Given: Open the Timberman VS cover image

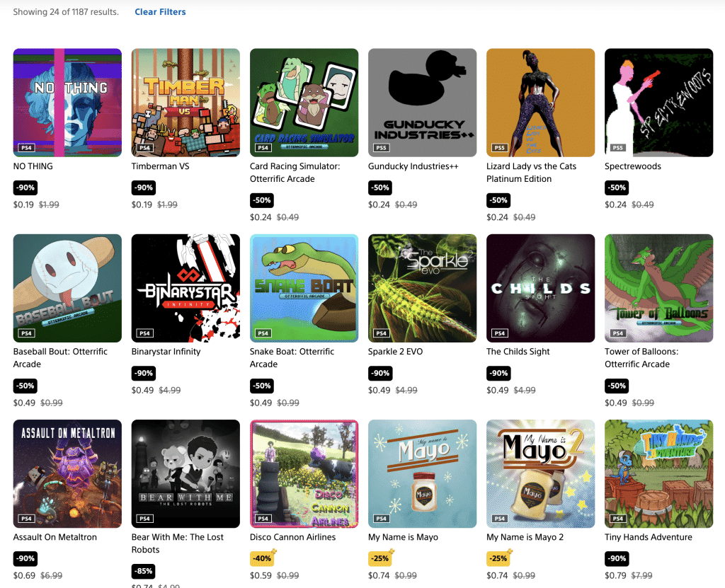Looking at the screenshot, I should [185, 103].
